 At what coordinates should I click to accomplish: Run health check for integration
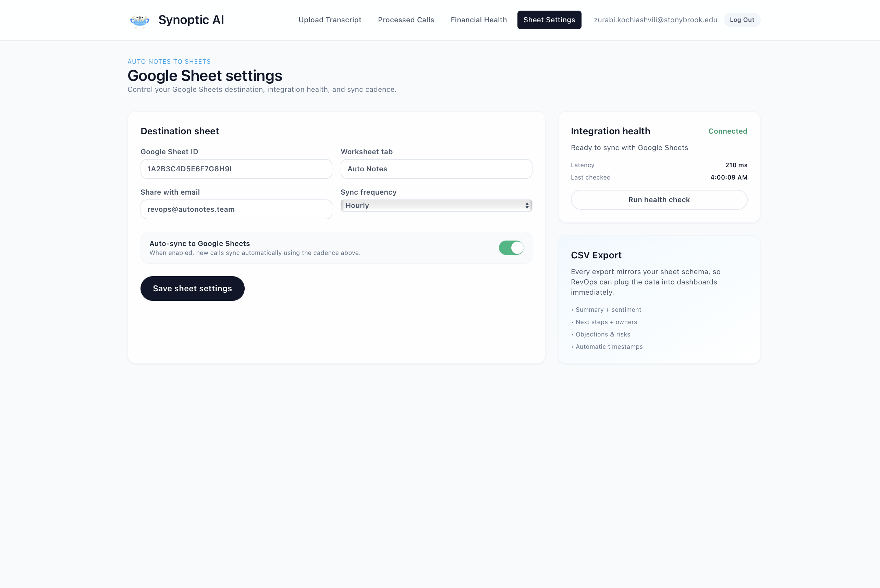tap(659, 200)
